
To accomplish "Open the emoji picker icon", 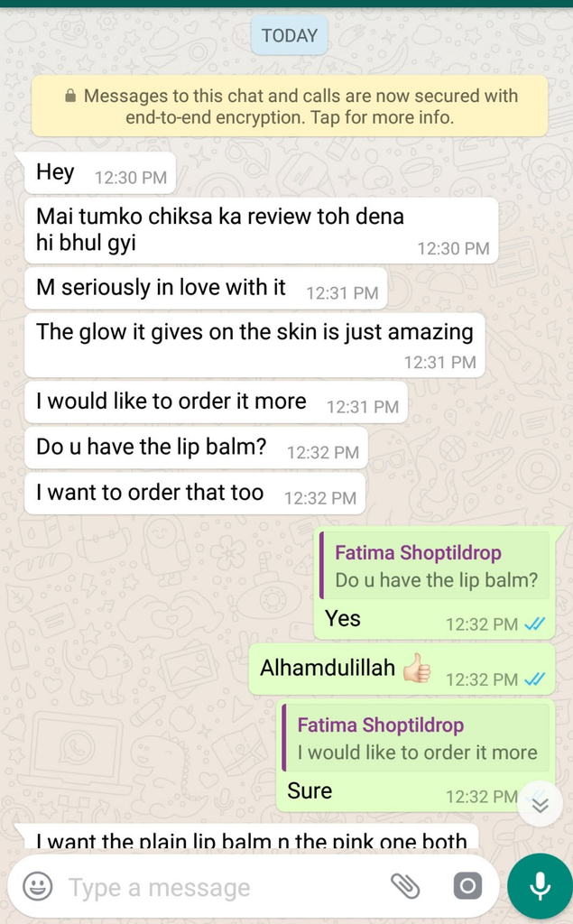I will [x=38, y=886].
